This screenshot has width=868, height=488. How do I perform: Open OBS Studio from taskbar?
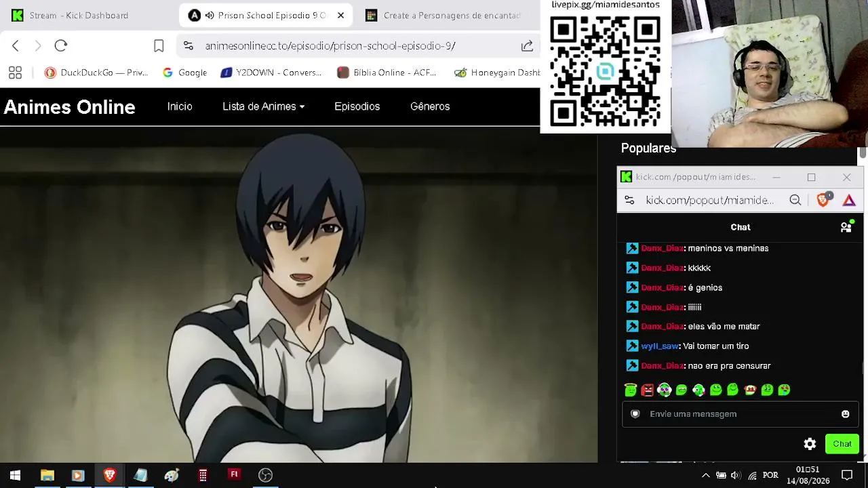click(x=265, y=475)
